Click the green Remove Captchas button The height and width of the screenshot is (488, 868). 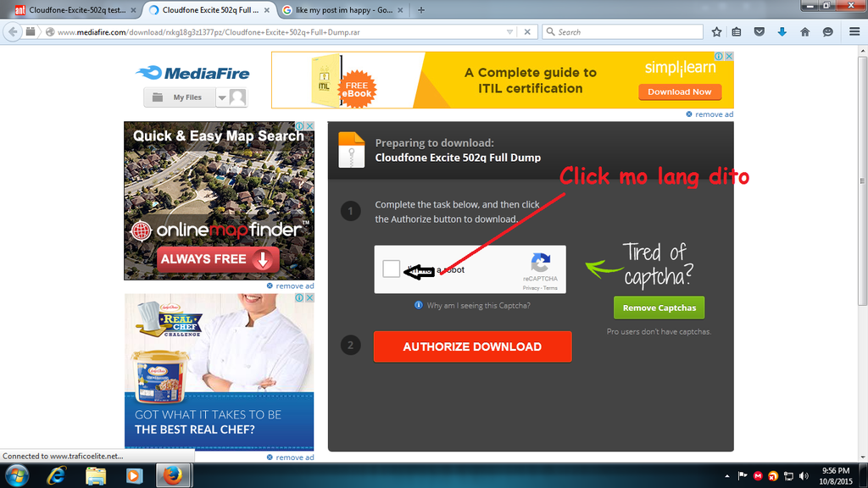point(659,308)
